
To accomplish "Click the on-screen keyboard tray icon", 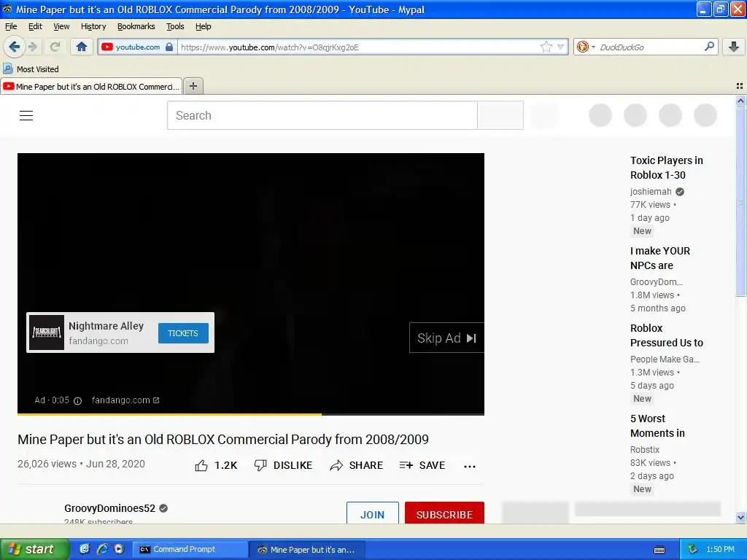I will click(x=659, y=550).
